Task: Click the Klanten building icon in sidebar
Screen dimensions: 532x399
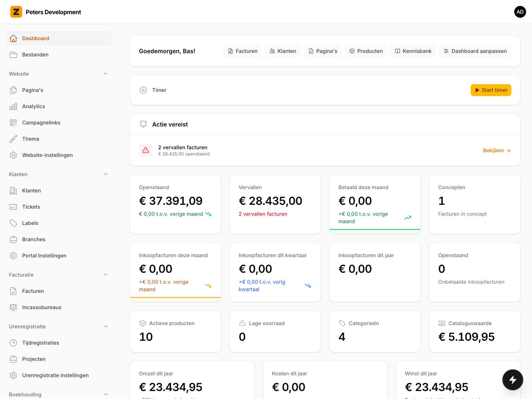Action: 13,191
